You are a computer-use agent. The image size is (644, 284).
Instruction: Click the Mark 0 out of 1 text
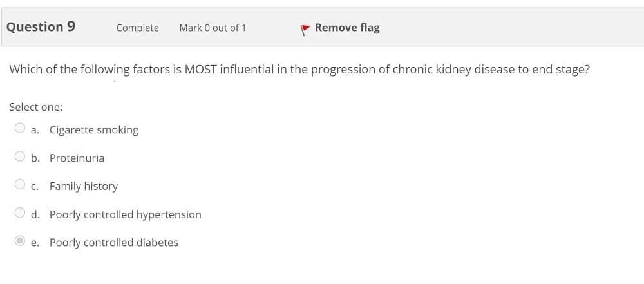213,28
